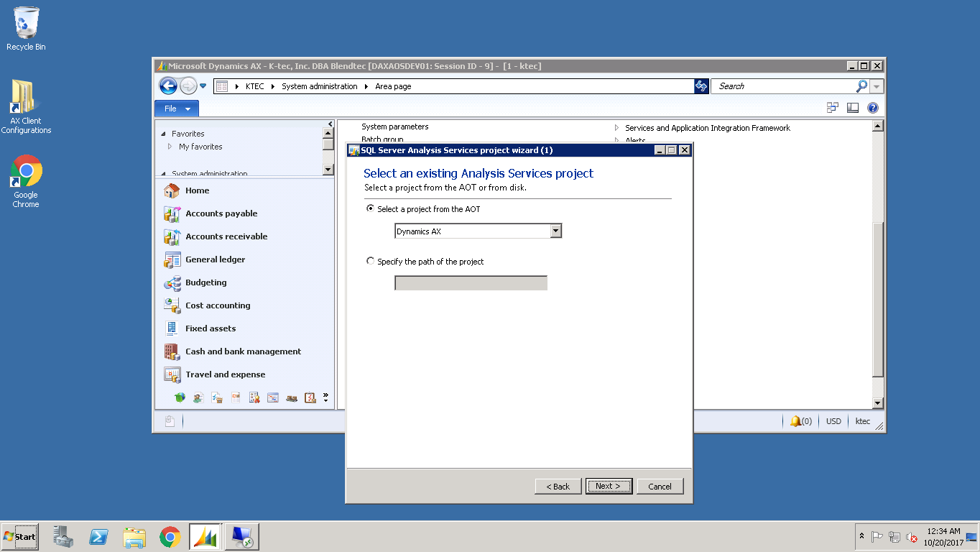Image resolution: width=980 pixels, height=552 pixels.
Task: Open the recent pages history dropdown arrow
Action: point(203,86)
